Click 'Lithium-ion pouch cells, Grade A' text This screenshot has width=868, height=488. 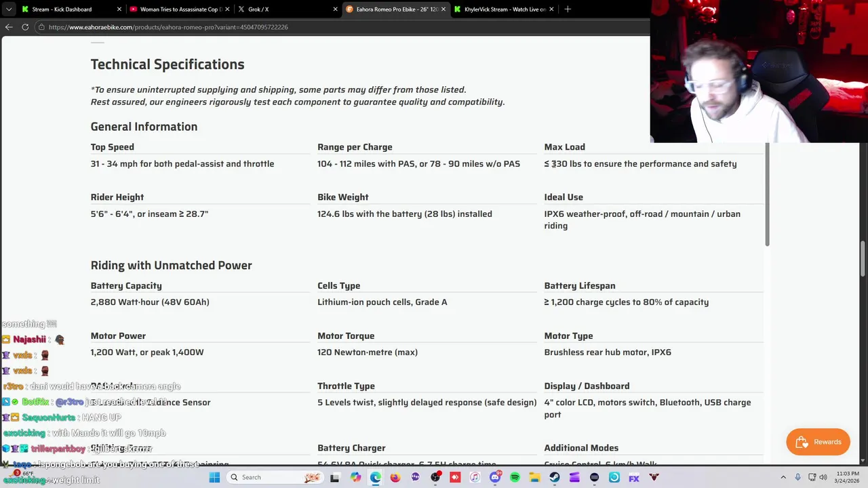382,302
